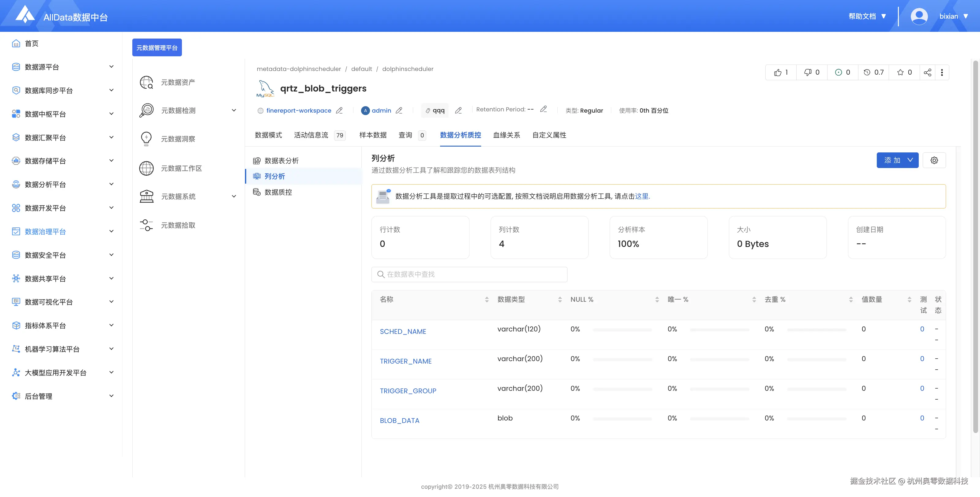Viewport: 980px width, 497px height.
Task: Click the thumbs-down dislike icon
Action: [808, 72]
